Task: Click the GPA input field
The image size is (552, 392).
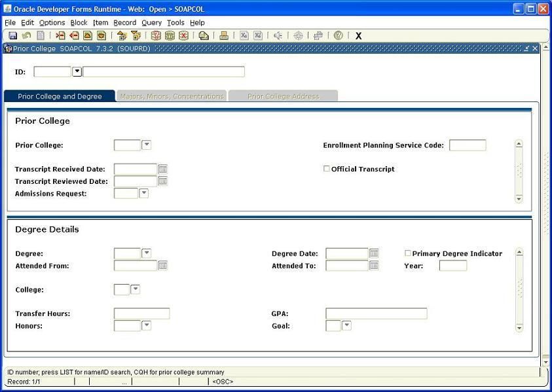Action: [377, 313]
